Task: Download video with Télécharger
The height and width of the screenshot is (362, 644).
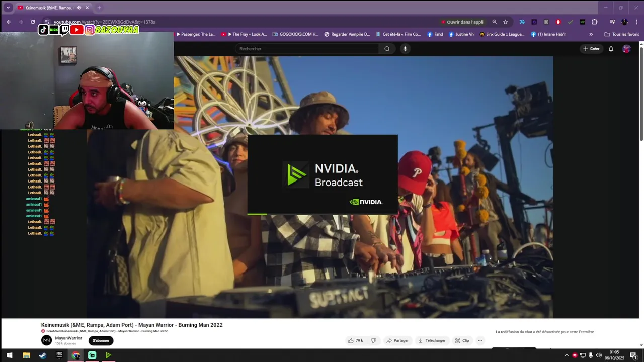Action: pyautogui.click(x=432, y=340)
